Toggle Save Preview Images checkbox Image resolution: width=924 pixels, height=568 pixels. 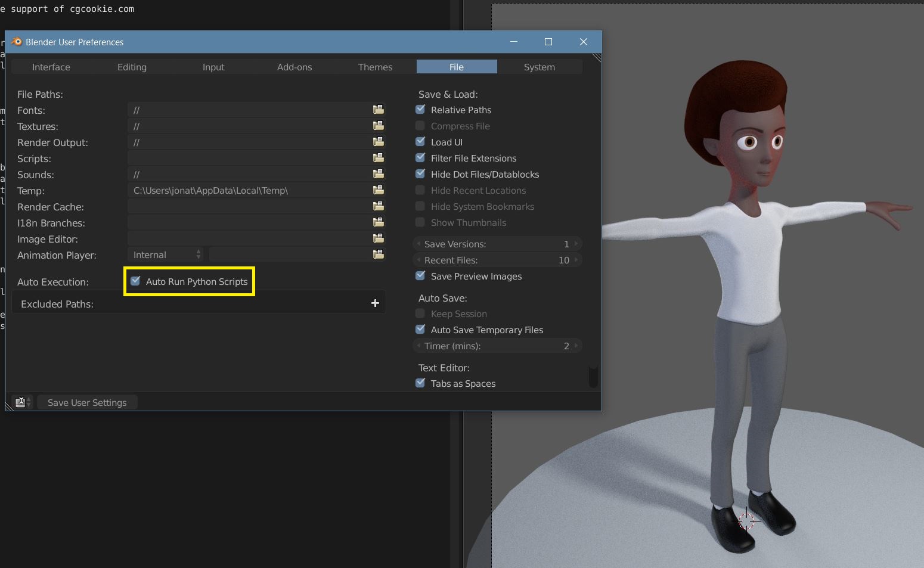420,275
